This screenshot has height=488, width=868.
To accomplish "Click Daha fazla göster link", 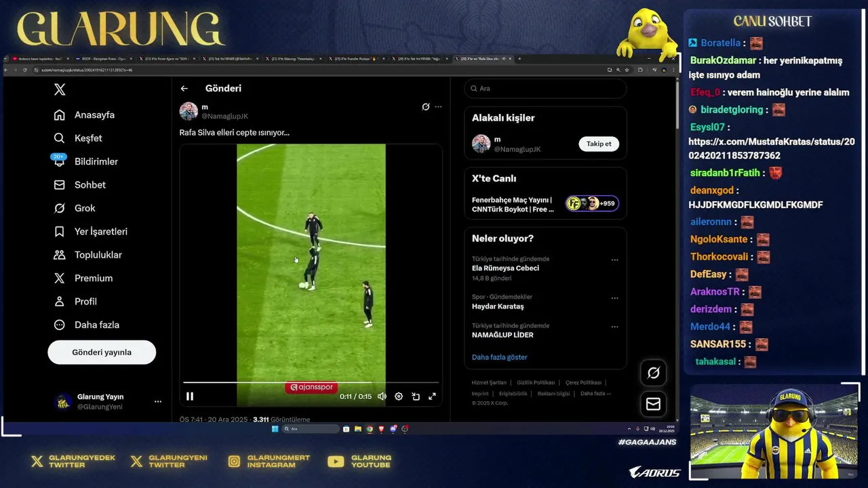I will click(x=499, y=357).
